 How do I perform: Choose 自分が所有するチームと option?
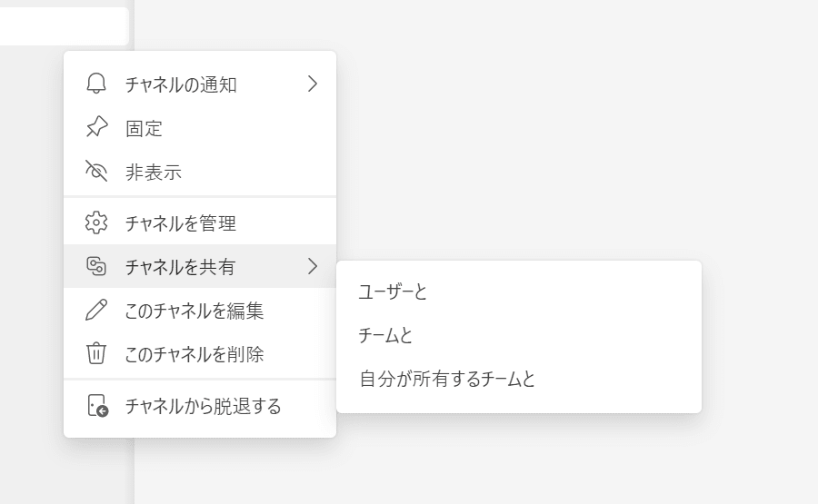[447, 379]
